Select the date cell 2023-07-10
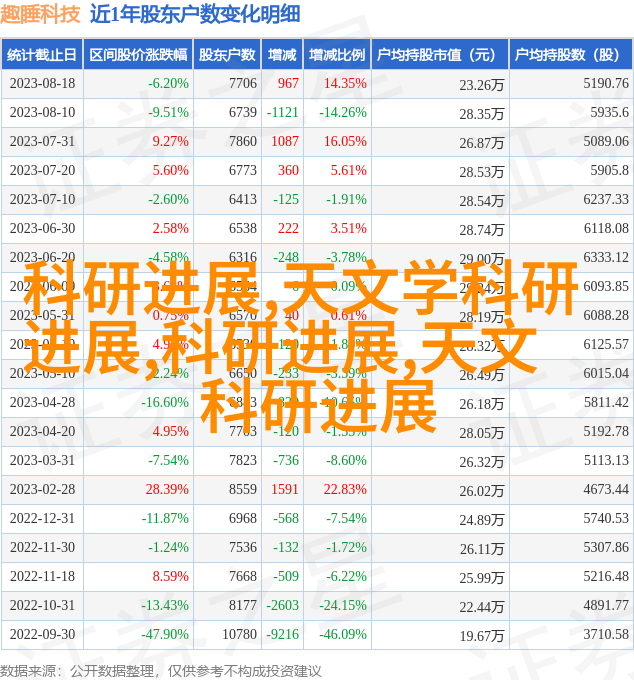Screen dimensions: 634x680 42,199
